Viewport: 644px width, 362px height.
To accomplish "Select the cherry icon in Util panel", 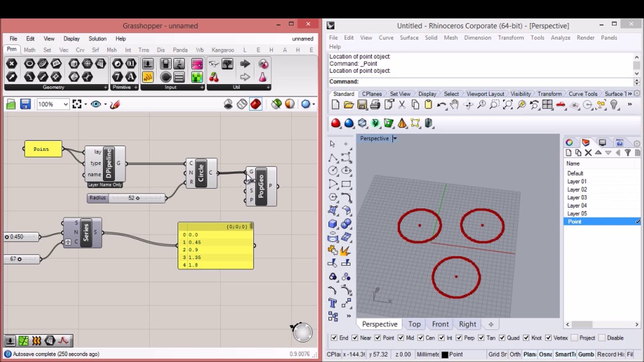I will (x=214, y=77).
